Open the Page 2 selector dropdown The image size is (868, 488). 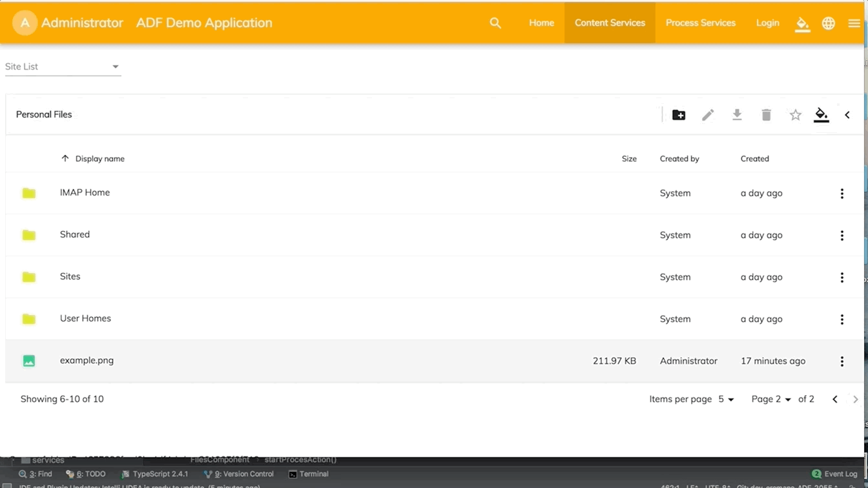771,400
